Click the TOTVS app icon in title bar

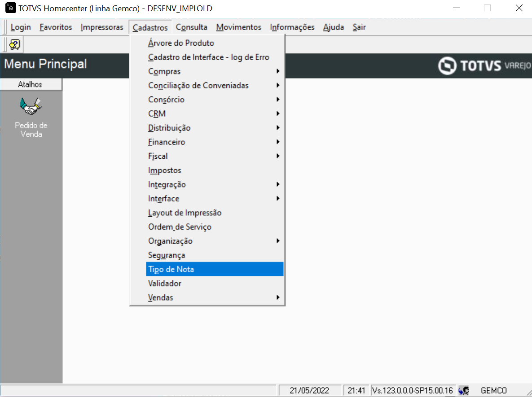point(10,8)
